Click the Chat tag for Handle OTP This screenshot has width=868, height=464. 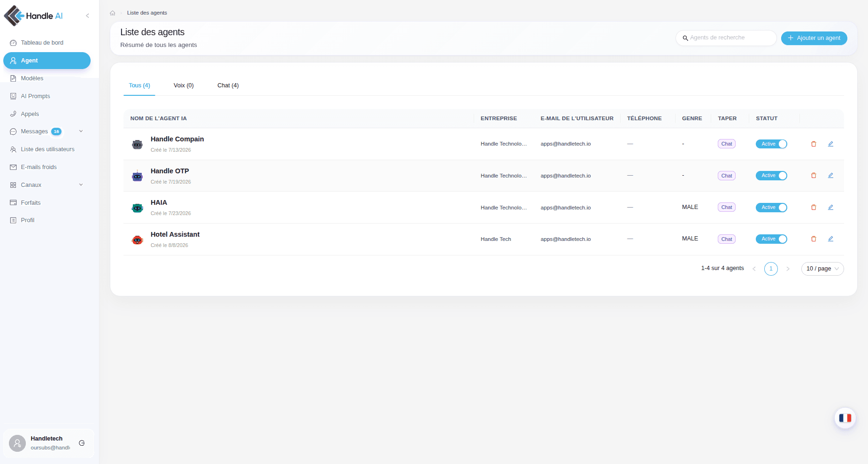727,176
